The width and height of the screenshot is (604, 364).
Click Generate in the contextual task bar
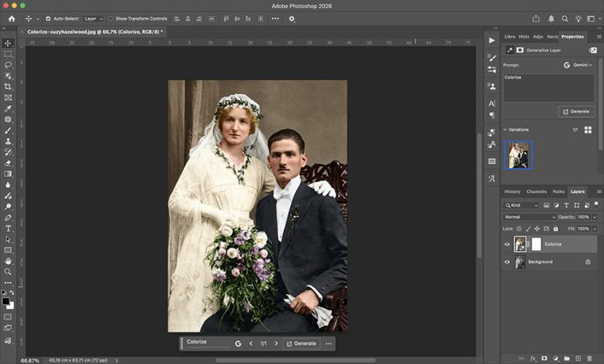(x=301, y=344)
